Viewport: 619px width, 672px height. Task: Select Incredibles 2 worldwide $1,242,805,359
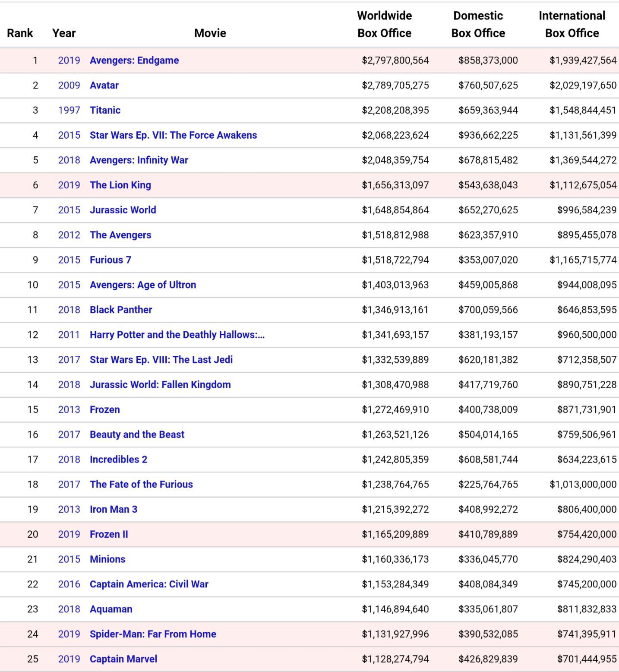click(395, 460)
